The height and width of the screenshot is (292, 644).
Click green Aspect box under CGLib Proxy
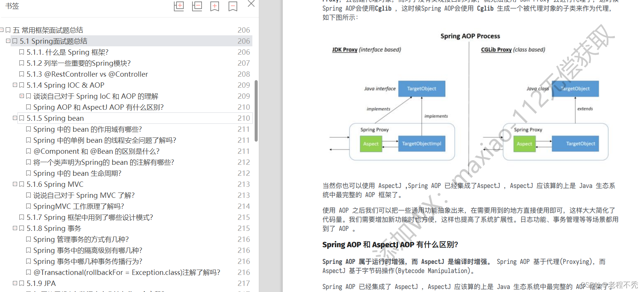tap(524, 144)
